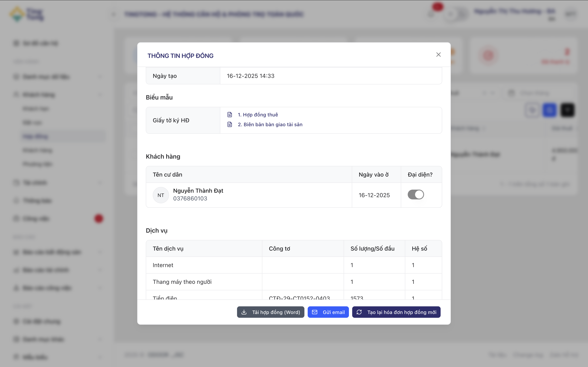588x367 pixels.
Task: Click the black square button behind dialog
Action: 567,110
